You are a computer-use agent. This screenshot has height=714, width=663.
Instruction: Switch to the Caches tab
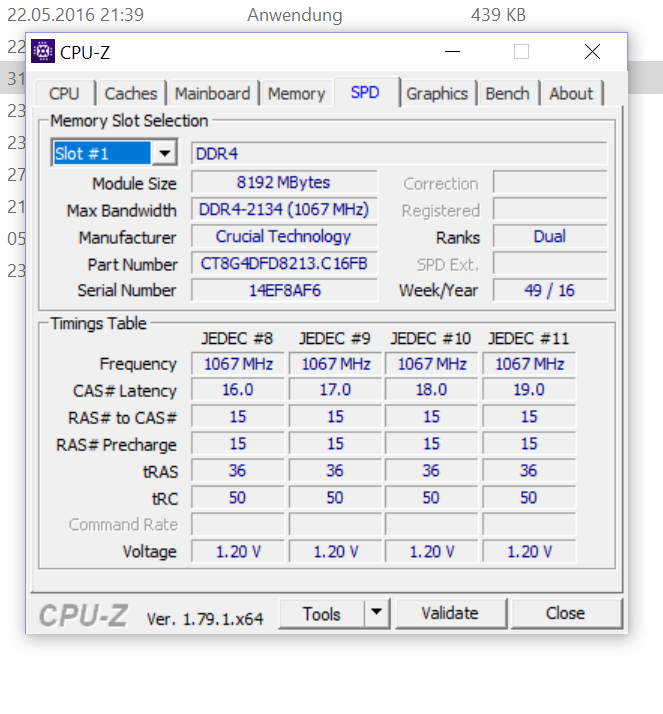pos(131,93)
